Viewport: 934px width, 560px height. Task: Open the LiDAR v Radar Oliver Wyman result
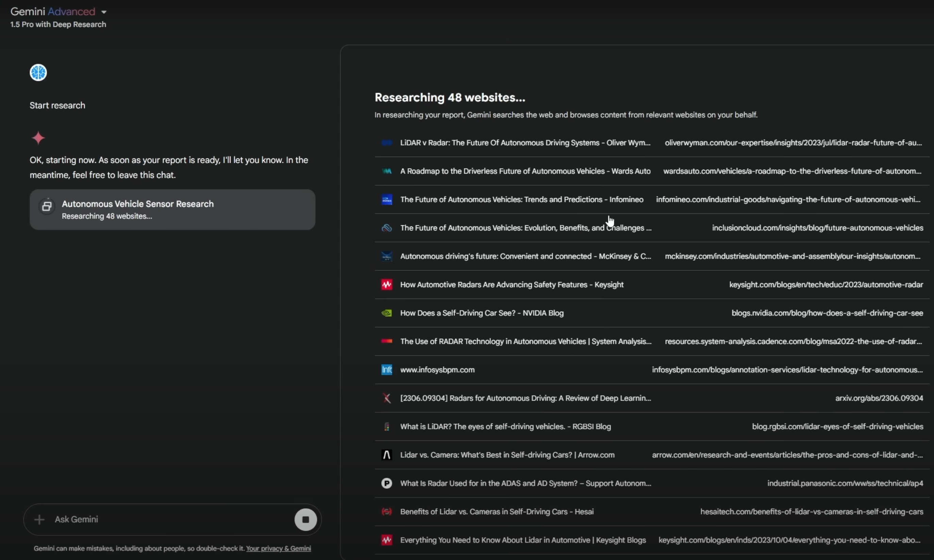click(525, 143)
